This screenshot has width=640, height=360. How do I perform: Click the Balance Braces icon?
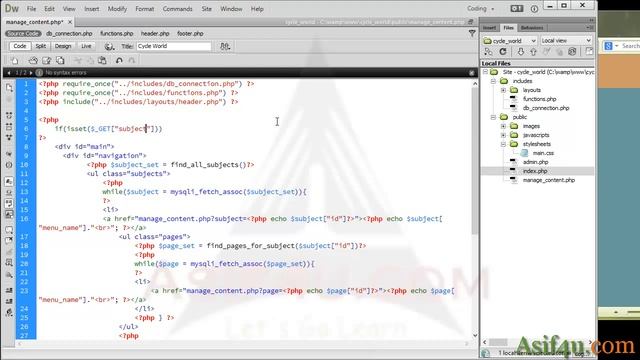click(x=9, y=165)
